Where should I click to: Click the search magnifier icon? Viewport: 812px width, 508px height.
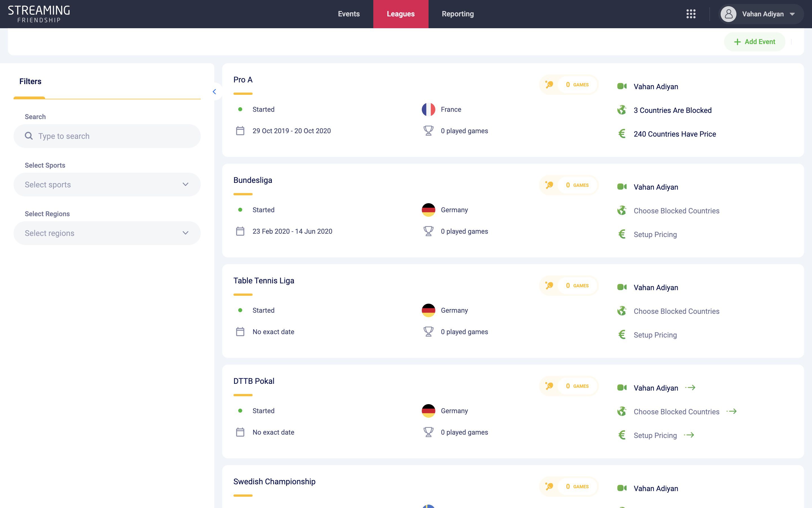[x=29, y=136]
